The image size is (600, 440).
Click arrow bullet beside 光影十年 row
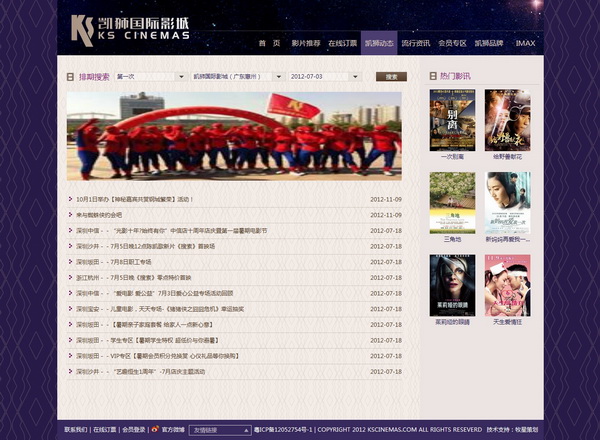tap(70, 230)
